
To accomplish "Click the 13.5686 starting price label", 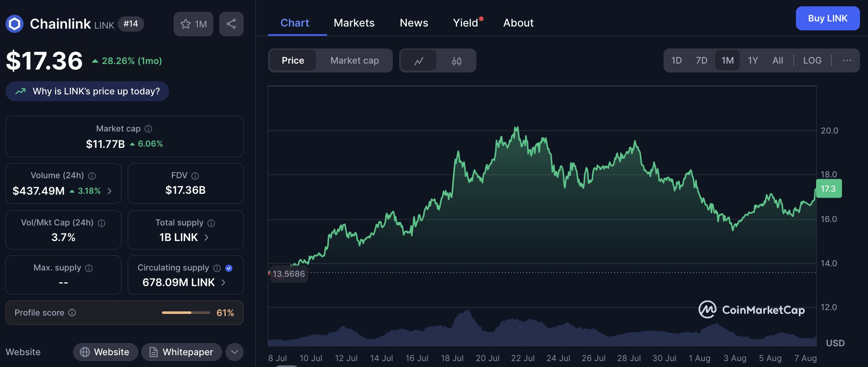I will 289,274.
